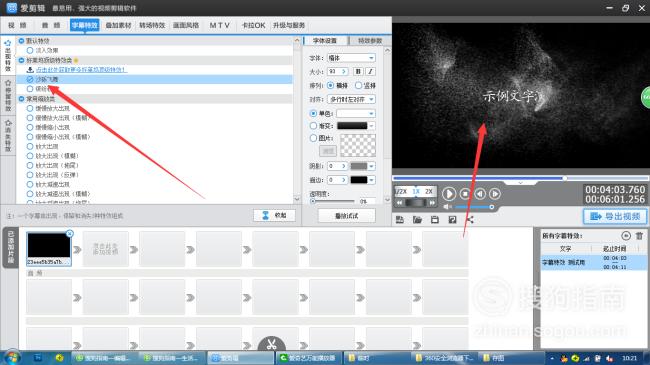The width and height of the screenshot is (650, 365).
Task: Select the 淡入效果 effect radio button
Action: 30,50
